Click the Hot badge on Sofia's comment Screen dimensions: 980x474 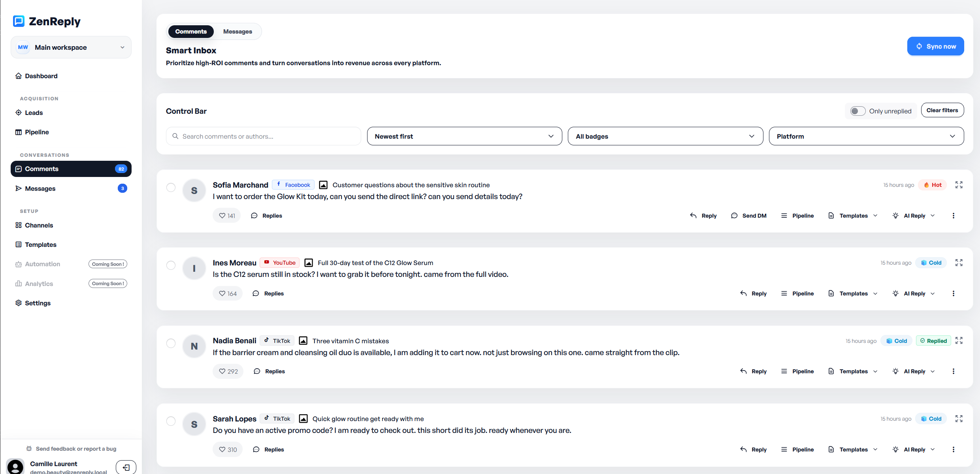[933, 185]
